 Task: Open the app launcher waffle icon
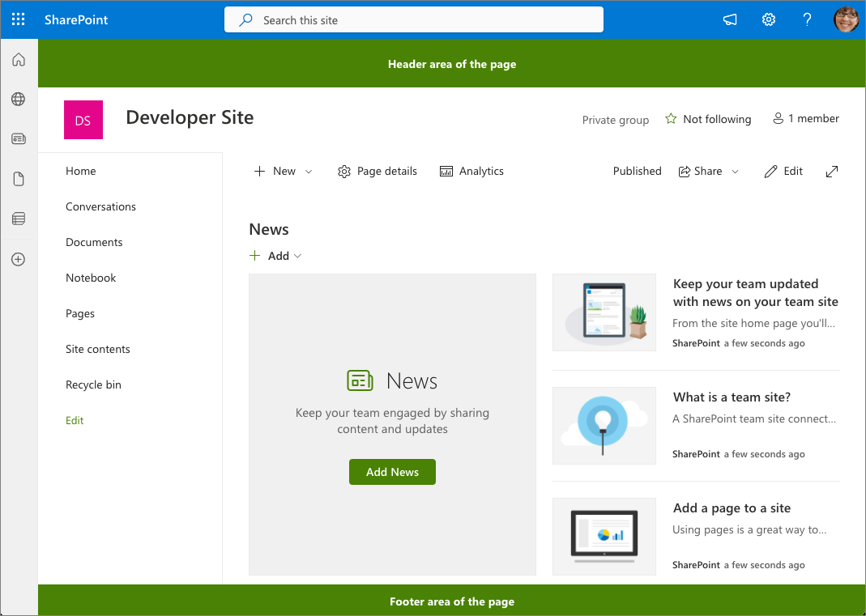pos(18,20)
